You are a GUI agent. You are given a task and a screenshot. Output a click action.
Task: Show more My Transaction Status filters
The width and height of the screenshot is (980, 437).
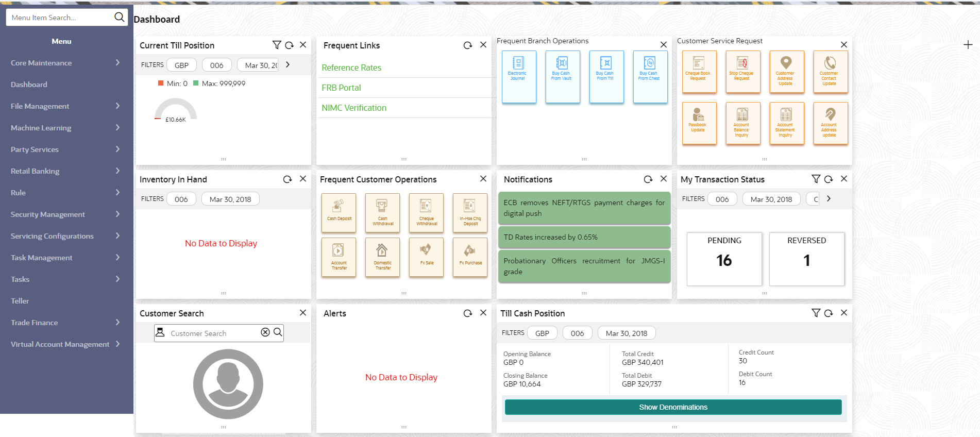(829, 198)
